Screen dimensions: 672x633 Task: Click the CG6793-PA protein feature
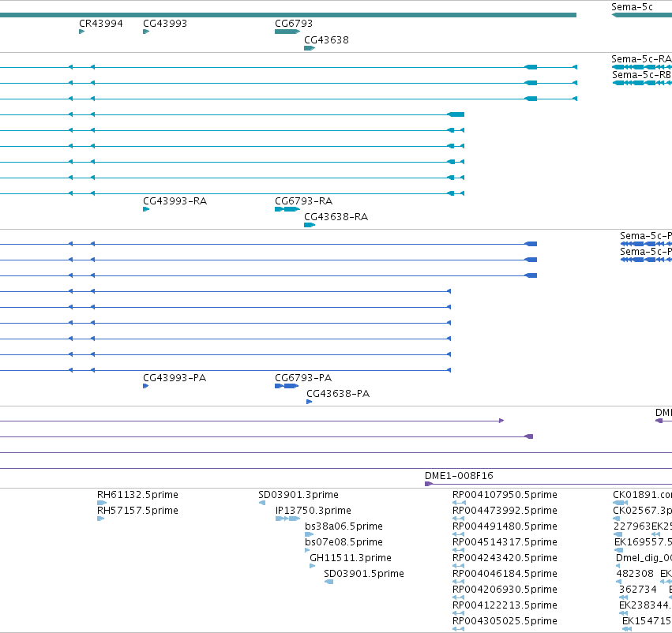click(x=287, y=386)
